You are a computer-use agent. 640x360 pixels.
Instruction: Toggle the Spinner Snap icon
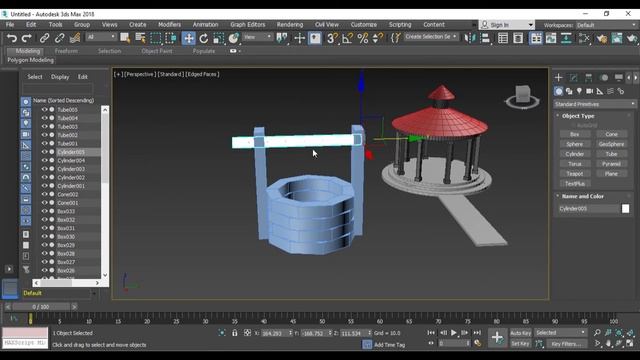point(378,38)
